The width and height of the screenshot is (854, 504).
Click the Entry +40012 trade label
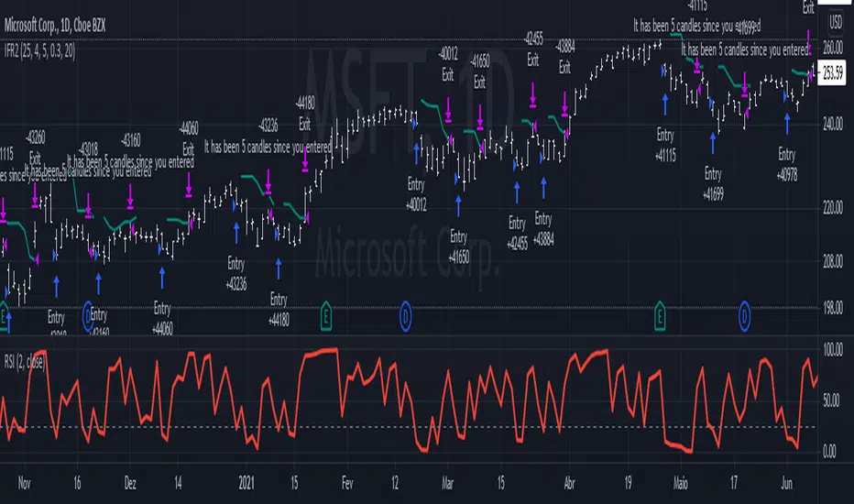[x=416, y=194]
